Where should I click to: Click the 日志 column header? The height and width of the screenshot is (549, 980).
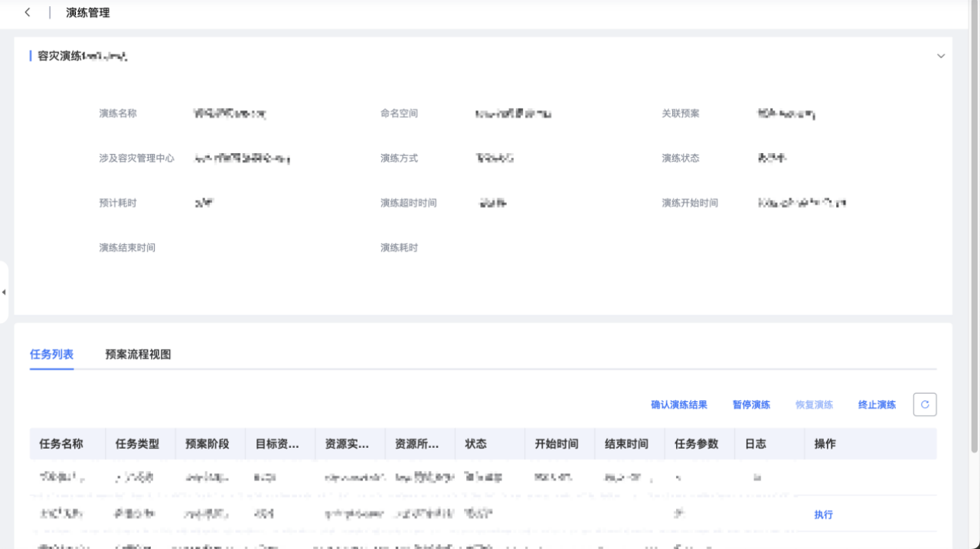[x=755, y=444]
